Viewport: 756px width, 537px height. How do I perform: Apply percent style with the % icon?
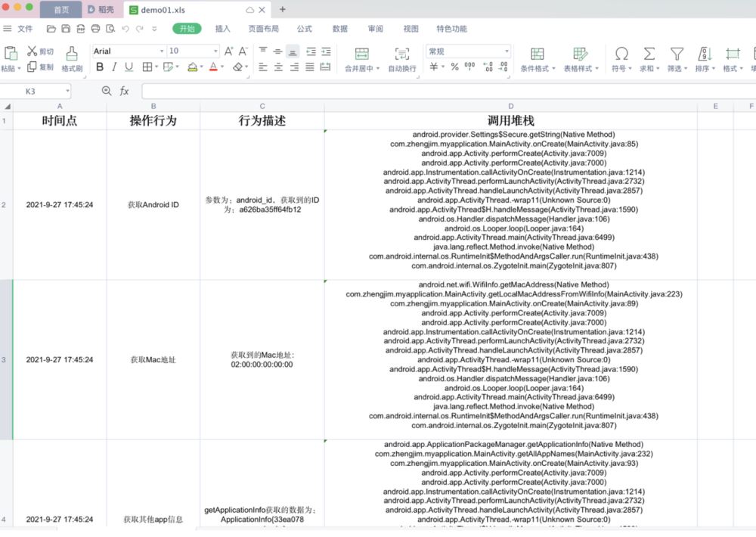454,67
